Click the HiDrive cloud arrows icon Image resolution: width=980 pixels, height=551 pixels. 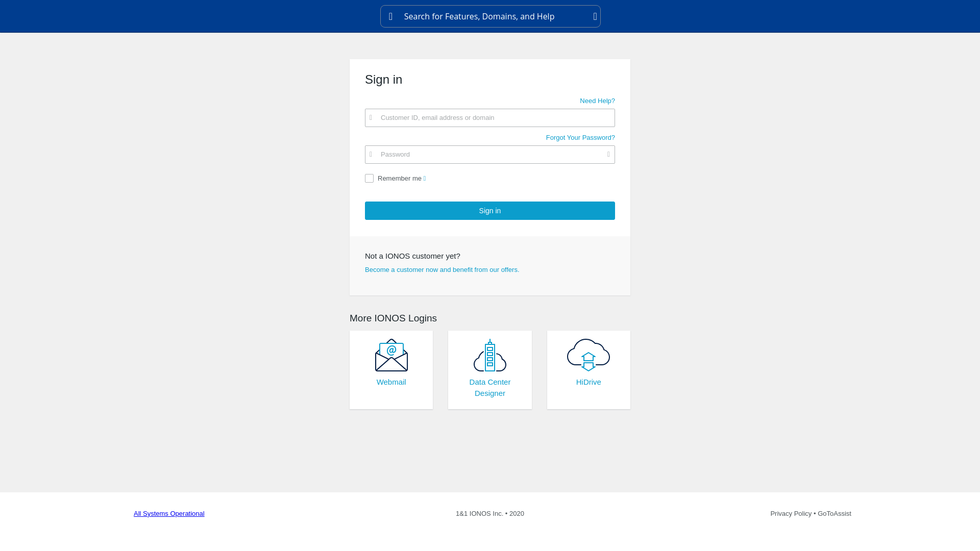tap(589, 355)
